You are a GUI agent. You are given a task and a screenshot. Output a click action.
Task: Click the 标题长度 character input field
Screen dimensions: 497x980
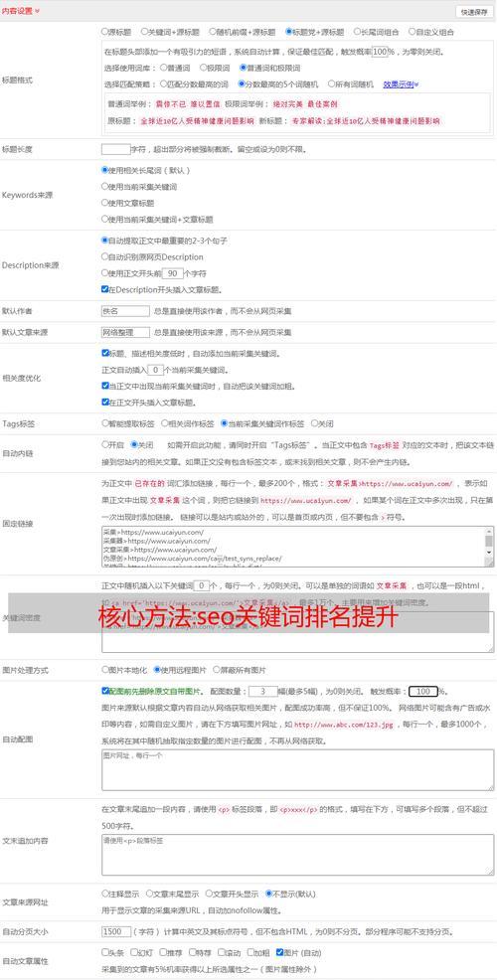[115, 149]
